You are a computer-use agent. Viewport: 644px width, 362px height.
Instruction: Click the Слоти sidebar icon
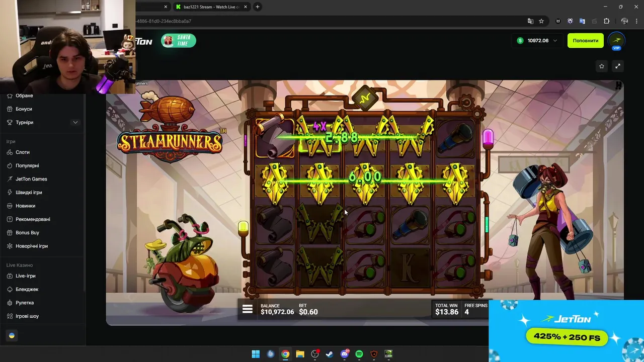(x=10, y=152)
